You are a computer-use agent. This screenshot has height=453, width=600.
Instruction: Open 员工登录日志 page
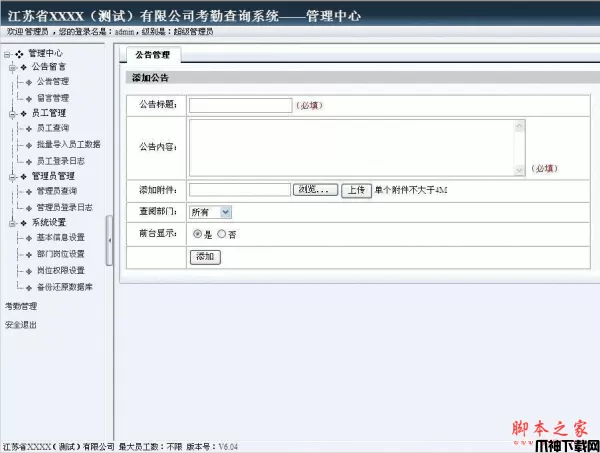pos(60,161)
